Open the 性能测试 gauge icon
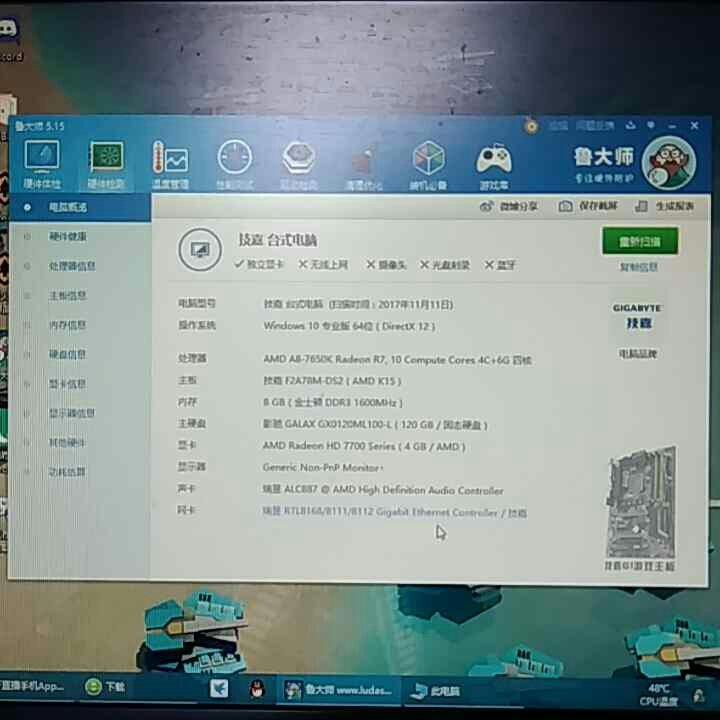Screen dimensions: 720x720 (235, 164)
